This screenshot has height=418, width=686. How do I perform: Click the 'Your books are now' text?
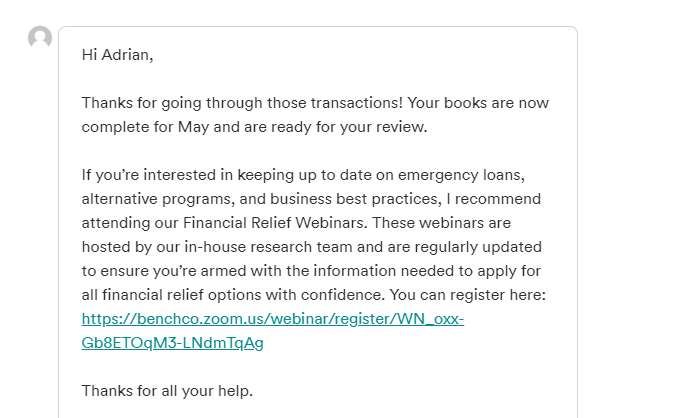click(x=478, y=103)
